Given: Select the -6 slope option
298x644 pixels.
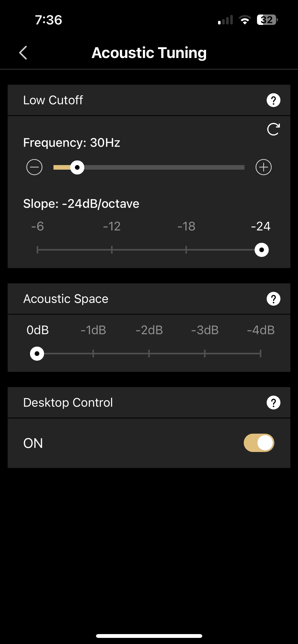Looking at the screenshot, I should click(x=37, y=250).
